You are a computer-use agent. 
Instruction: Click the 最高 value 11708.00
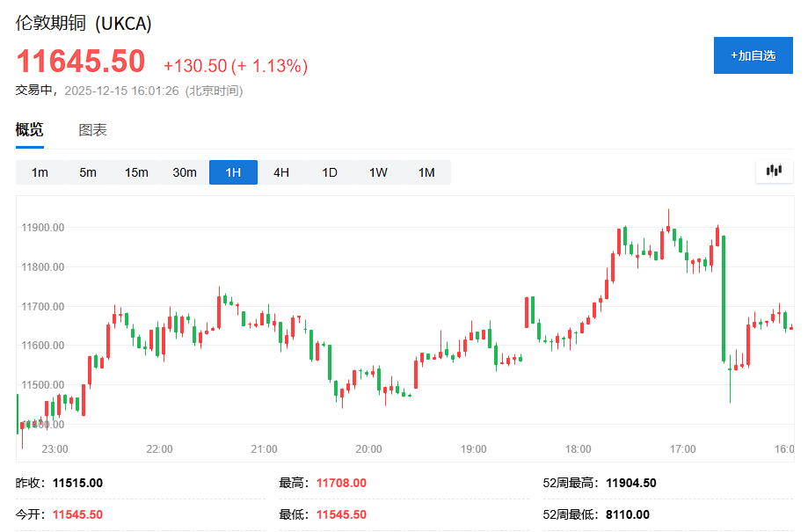339,483
